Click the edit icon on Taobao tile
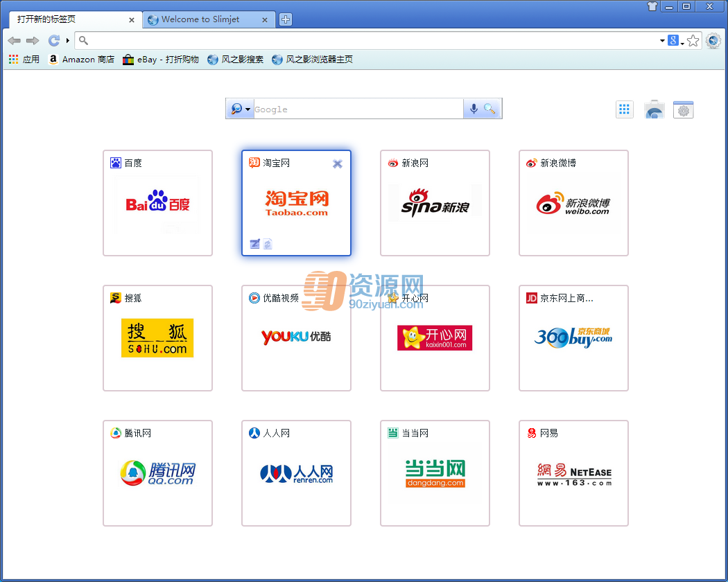Viewport: 728px width, 582px height. [x=254, y=244]
